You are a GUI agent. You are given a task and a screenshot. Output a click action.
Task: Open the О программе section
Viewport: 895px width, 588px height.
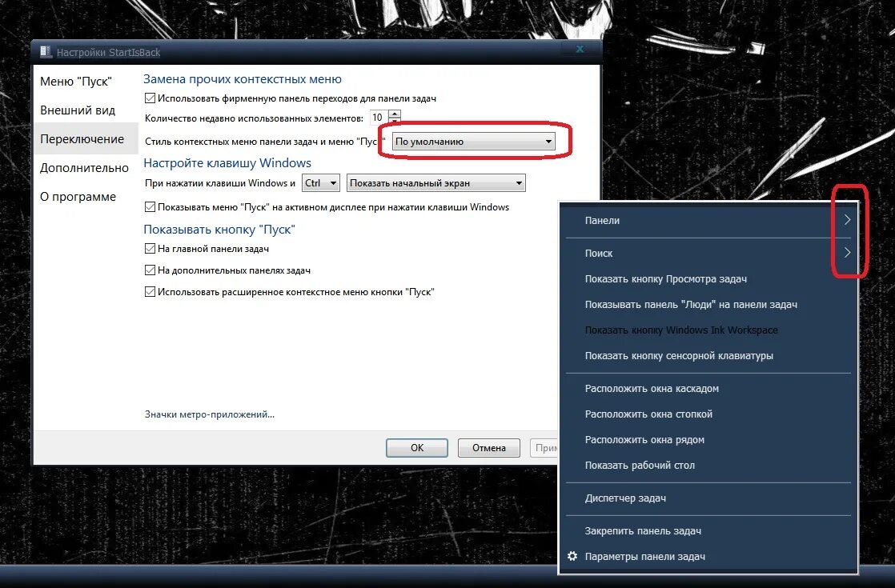point(78,197)
